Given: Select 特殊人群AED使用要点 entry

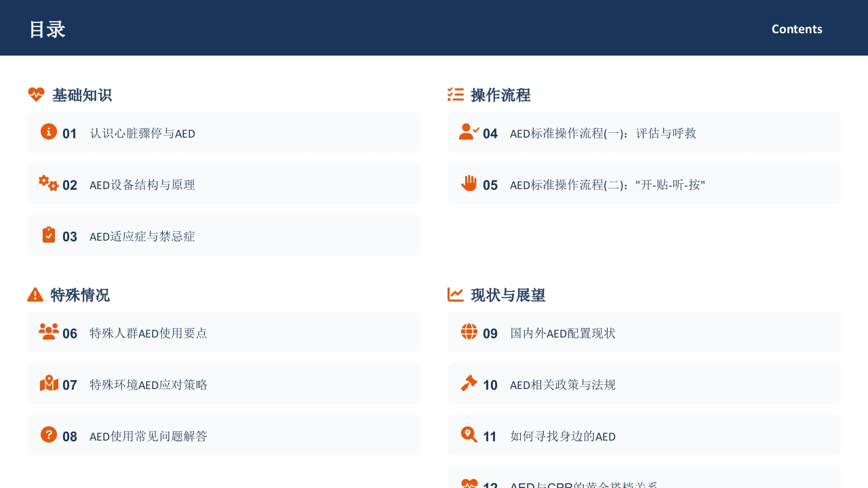Looking at the screenshot, I should tap(149, 333).
